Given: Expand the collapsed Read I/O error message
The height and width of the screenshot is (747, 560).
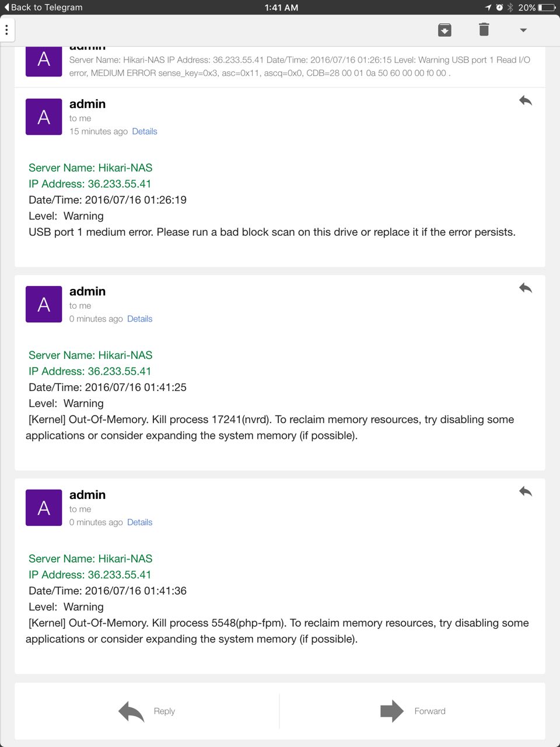Looking at the screenshot, I should [x=299, y=66].
